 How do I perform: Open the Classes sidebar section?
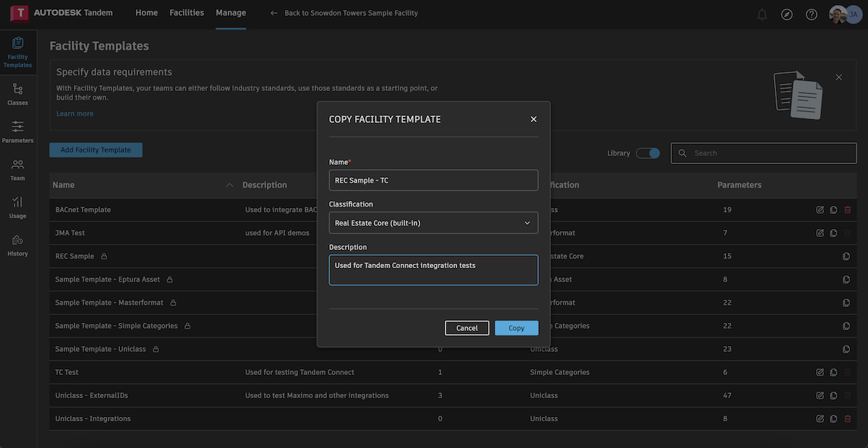(x=17, y=94)
